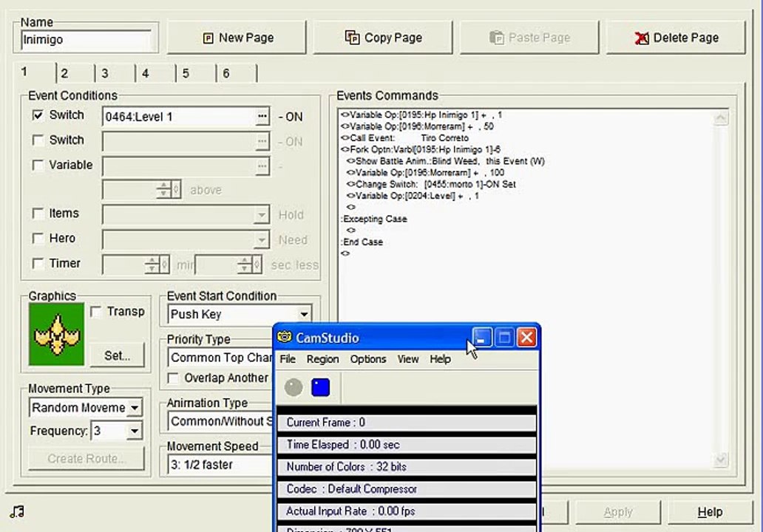763x532 pixels.
Task: Maximize the CamStudio window
Action: pos(504,337)
